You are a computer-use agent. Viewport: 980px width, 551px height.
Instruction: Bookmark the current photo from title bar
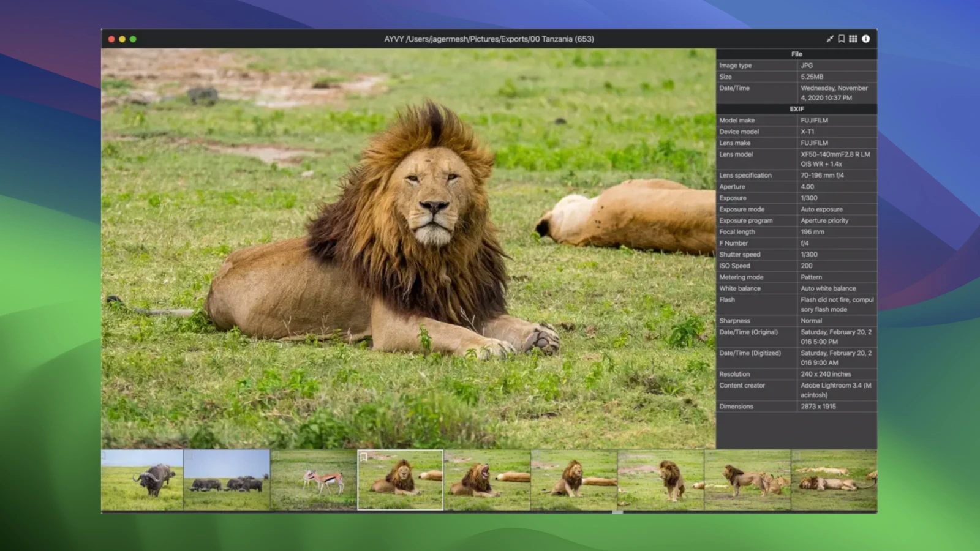[x=842, y=39]
